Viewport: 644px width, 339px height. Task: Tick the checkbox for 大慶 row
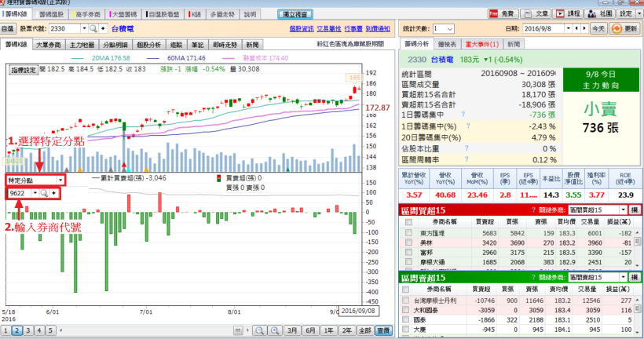[406, 329]
